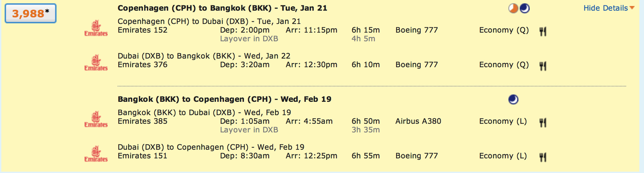
Task: Click the orange afternoon departure icon
Action: [x=513, y=8]
